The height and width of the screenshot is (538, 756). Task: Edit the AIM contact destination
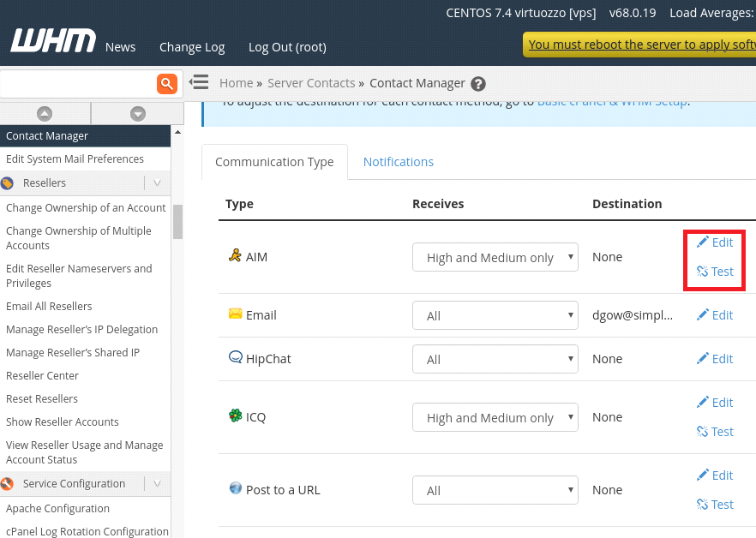[x=715, y=242]
